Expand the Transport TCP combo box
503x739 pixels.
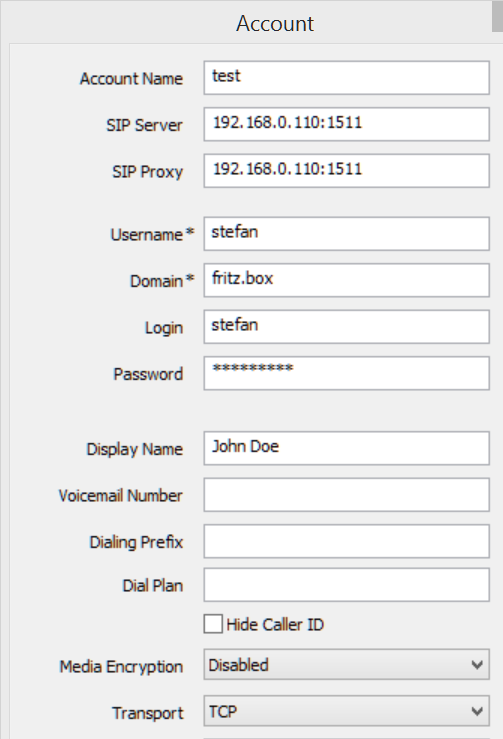346,711
